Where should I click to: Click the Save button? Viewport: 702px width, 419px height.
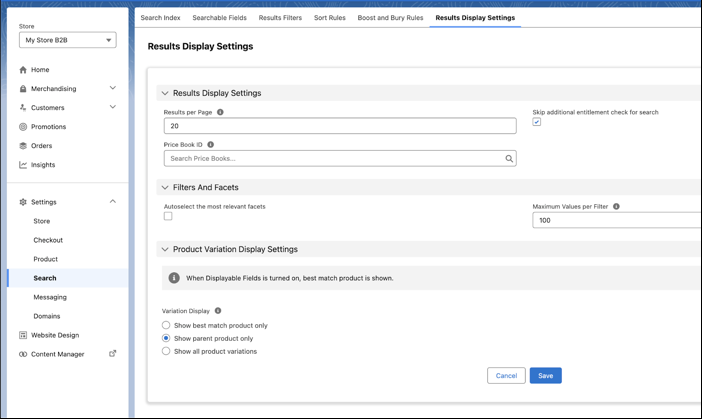[545, 376]
